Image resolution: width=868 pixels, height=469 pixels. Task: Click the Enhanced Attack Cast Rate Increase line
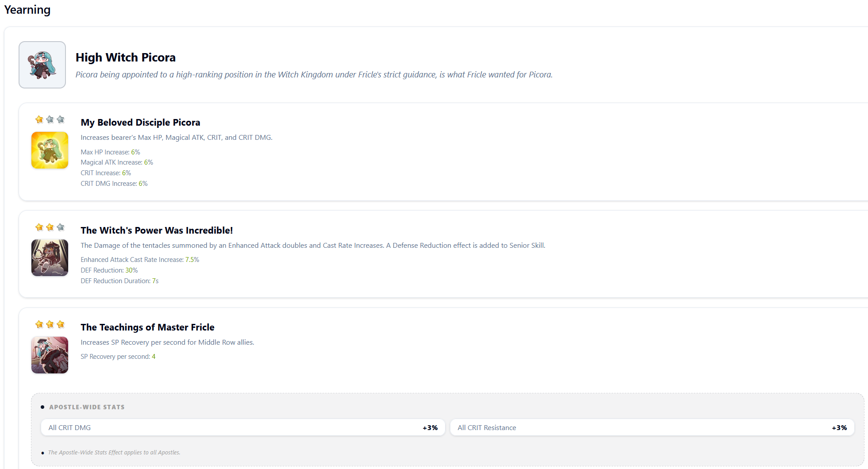[140, 260]
